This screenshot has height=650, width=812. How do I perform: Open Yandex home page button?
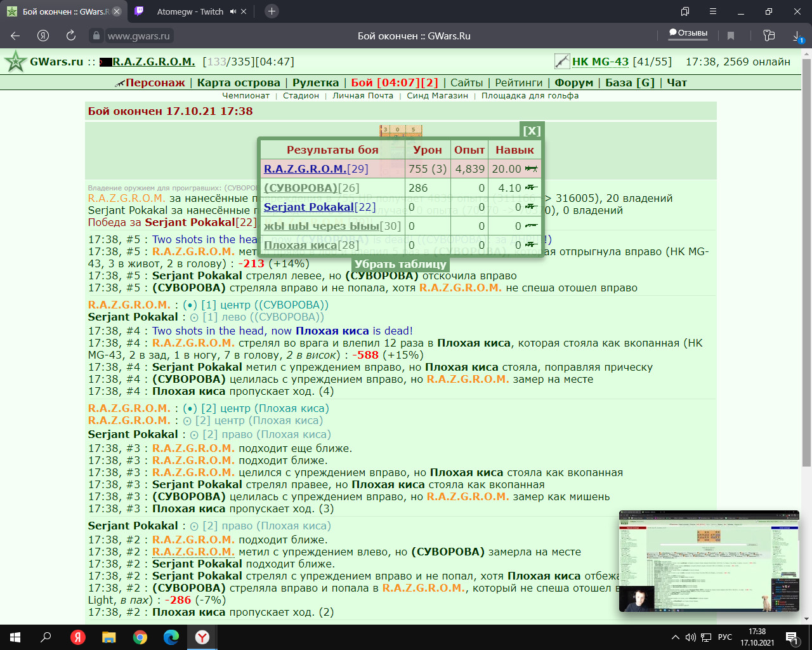(43, 36)
